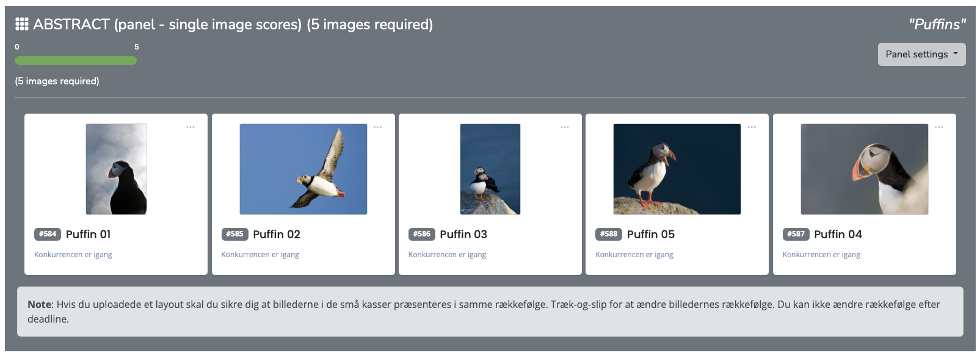Click the Puffin 01 thumbnail image
Image resolution: width=980 pixels, height=358 pixels.
point(116,169)
